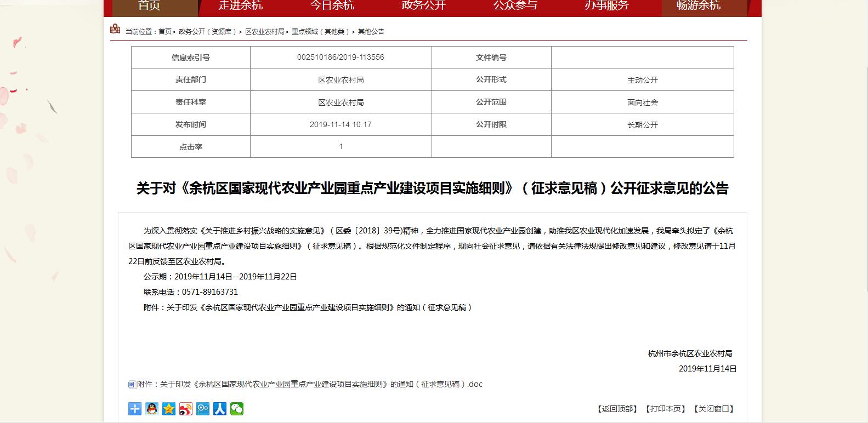
Task: Switch to the 办事服务 tab
Action: (x=606, y=5)
